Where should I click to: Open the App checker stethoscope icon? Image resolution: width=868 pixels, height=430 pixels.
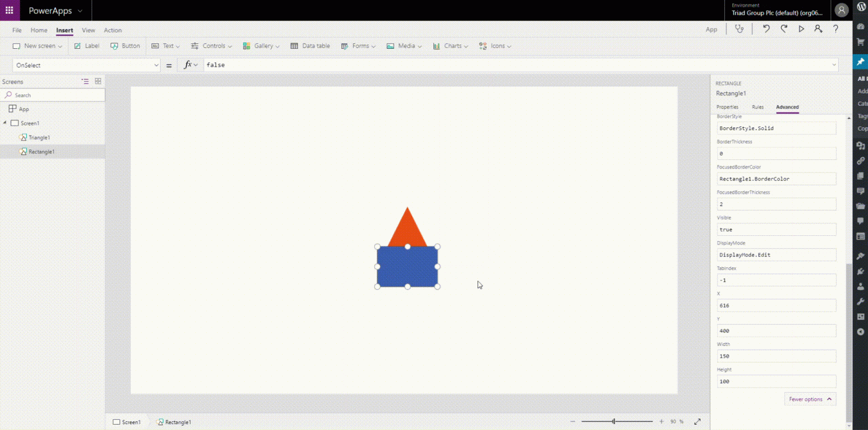739,29
